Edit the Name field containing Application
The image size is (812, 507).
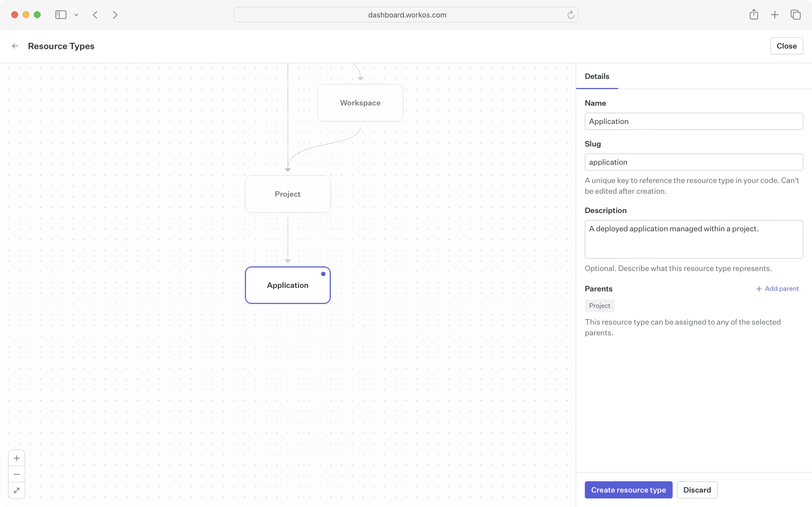coord(693,121)
